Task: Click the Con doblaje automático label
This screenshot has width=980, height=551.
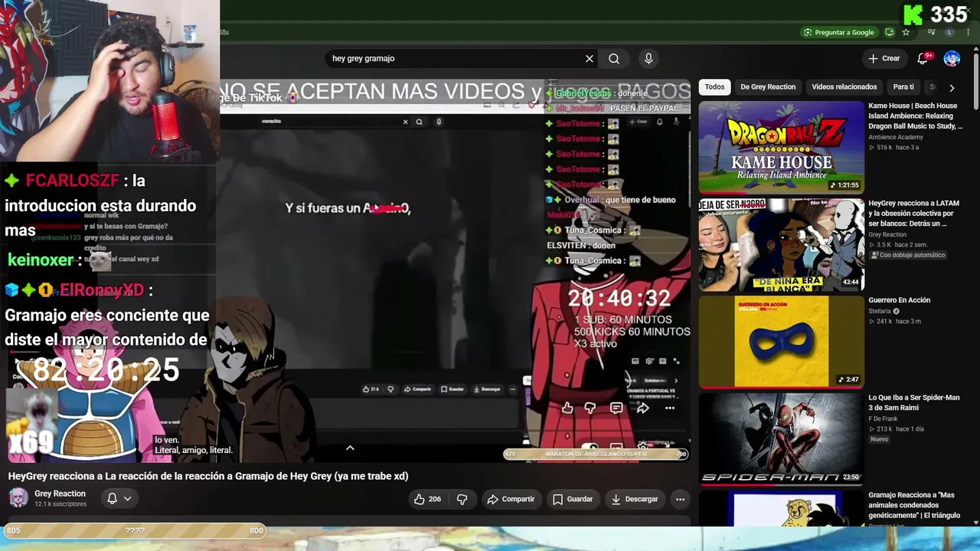Action: point(908,255)
